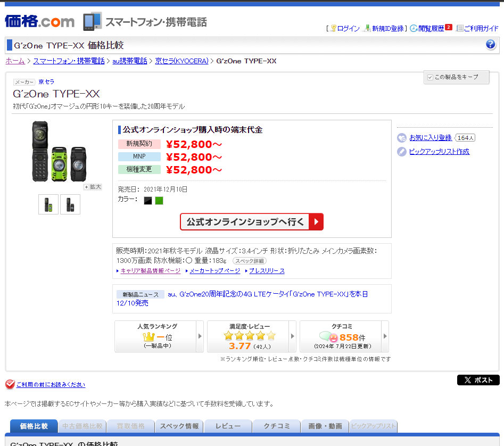Viewport: 504px width, 446px height.
Task: Toggle the この製品をキープ checkbox
Action: pos(430,77)
